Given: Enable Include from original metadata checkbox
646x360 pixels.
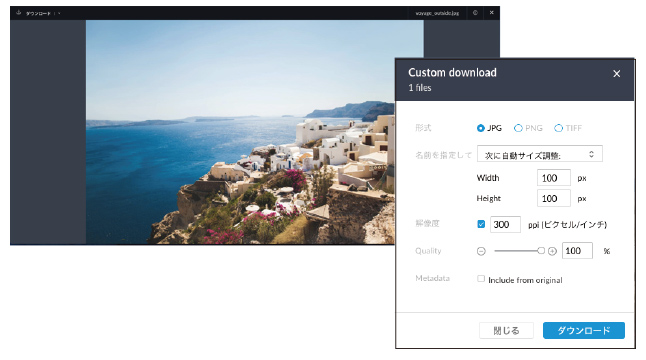Looking at the screenshot, I should point(481,279).
